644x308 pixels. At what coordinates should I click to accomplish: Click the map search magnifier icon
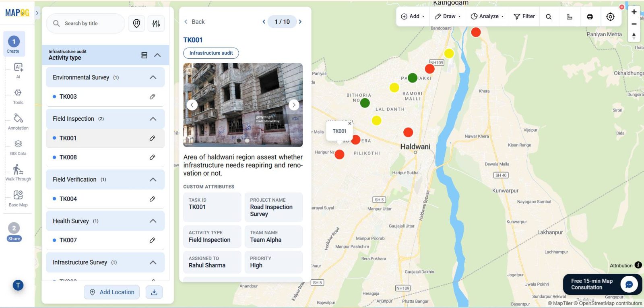[549, 17]
